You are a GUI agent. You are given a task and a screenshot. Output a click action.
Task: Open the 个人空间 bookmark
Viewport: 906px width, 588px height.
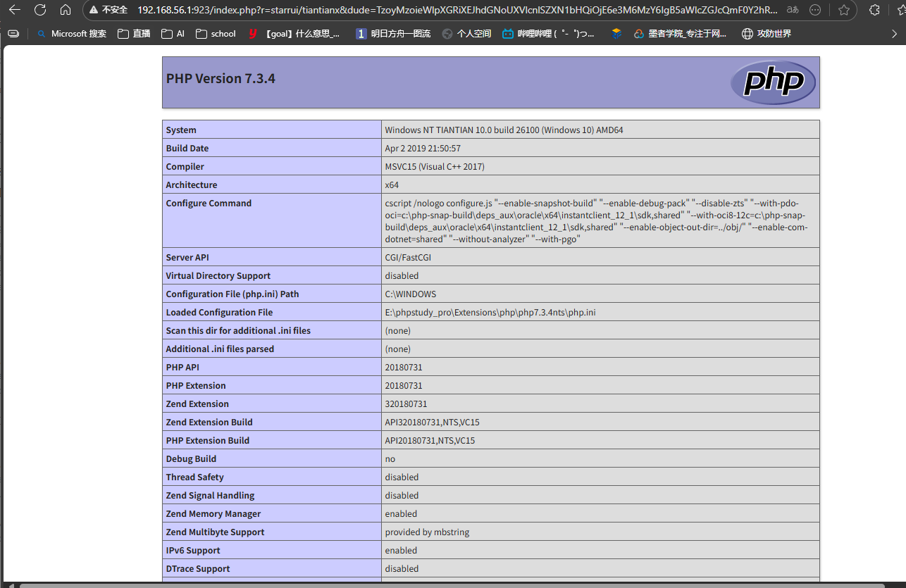(x=466, y=33)
